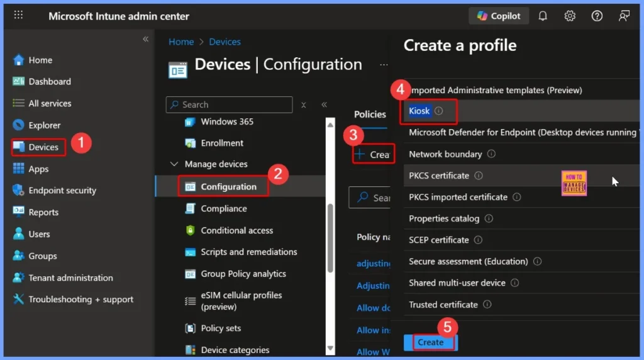Click the Users icon in sidebar
Screen dimensions: 644x360
(x=18, y=233)
